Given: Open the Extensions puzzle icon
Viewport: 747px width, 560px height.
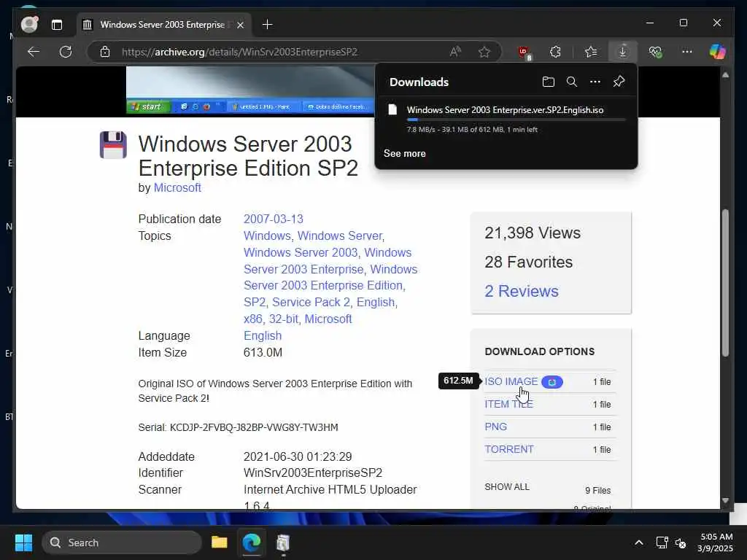Looking at the screenshot, I should pyautogui.click(x=555, y=52).
